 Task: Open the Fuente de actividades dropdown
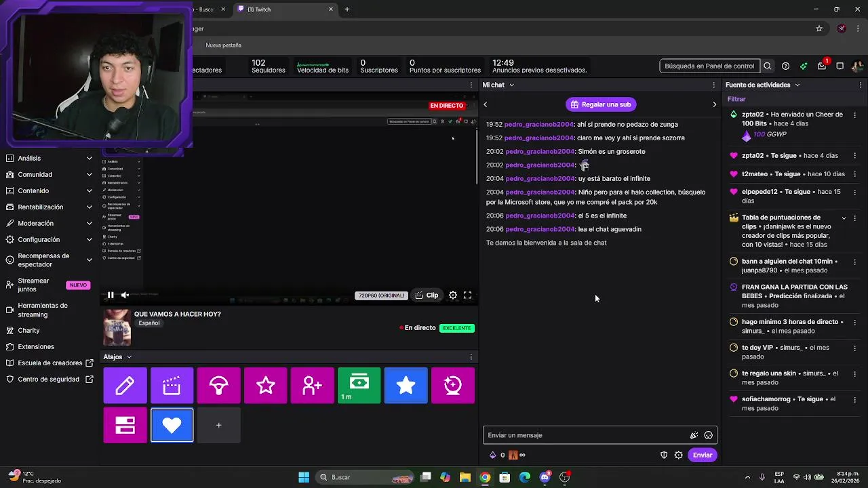797,85
